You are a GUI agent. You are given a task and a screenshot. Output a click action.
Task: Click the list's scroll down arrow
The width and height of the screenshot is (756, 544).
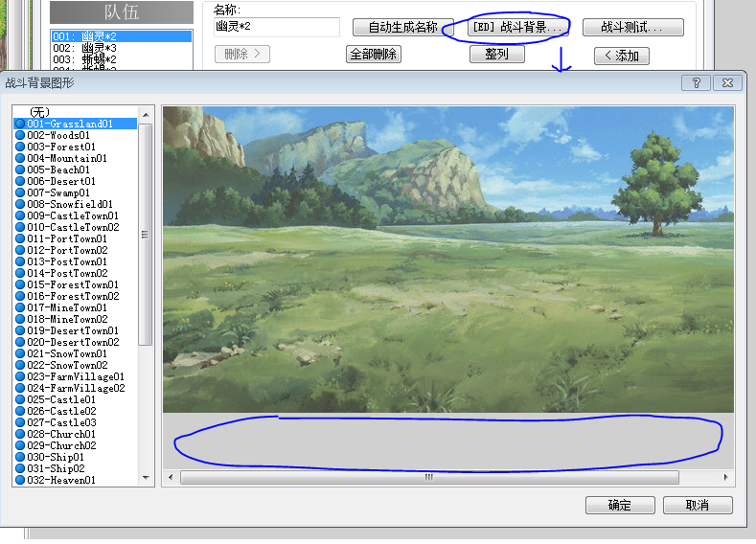pos(146,478)
